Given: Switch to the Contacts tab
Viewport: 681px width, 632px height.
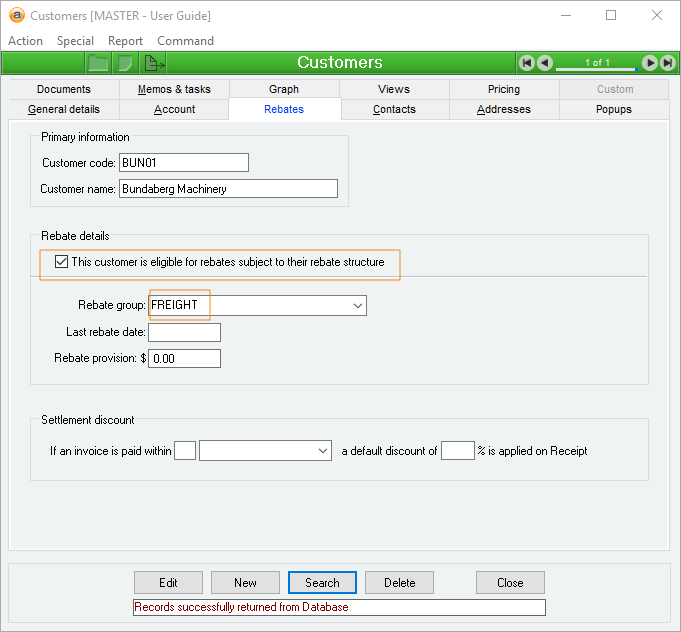Looking at the screenshot, I should (x=394, y=109).
